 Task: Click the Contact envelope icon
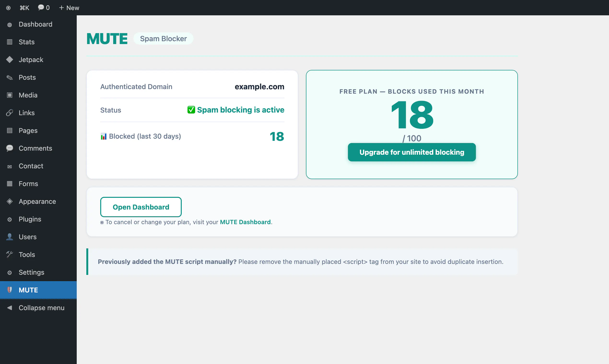click(10, 166)
